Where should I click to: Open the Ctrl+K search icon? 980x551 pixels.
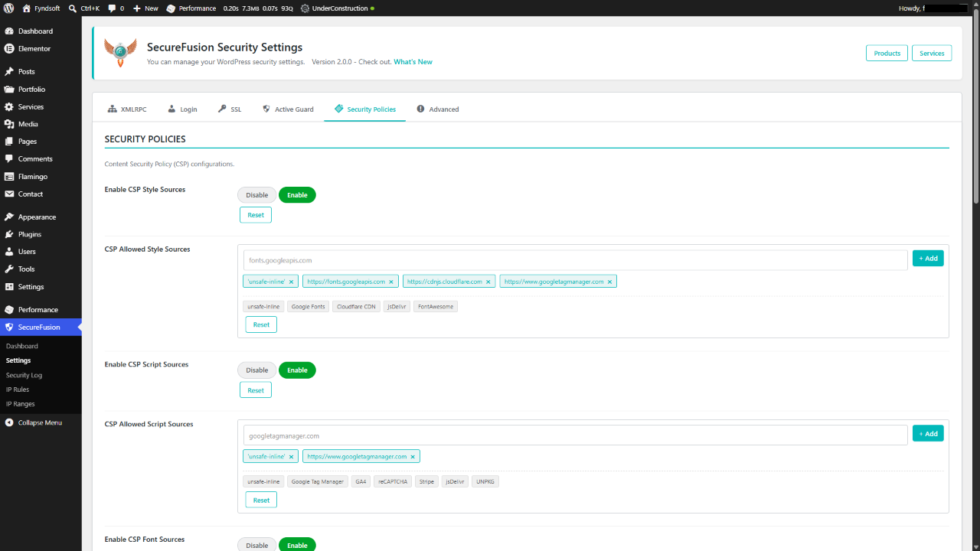(72, 8)
